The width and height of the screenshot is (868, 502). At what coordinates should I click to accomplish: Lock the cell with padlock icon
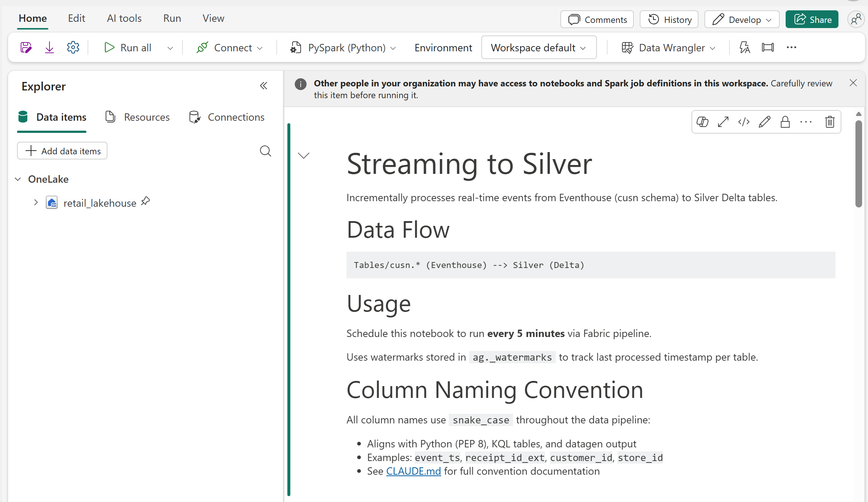(785, 122)
